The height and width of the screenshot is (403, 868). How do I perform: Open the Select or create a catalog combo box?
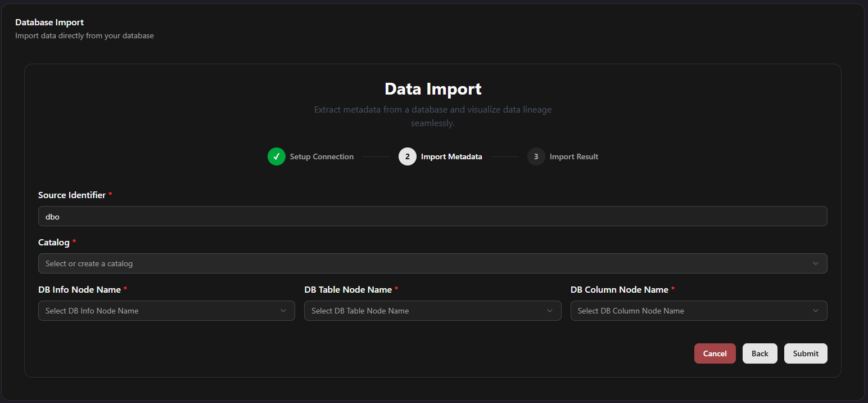[433, 263]
